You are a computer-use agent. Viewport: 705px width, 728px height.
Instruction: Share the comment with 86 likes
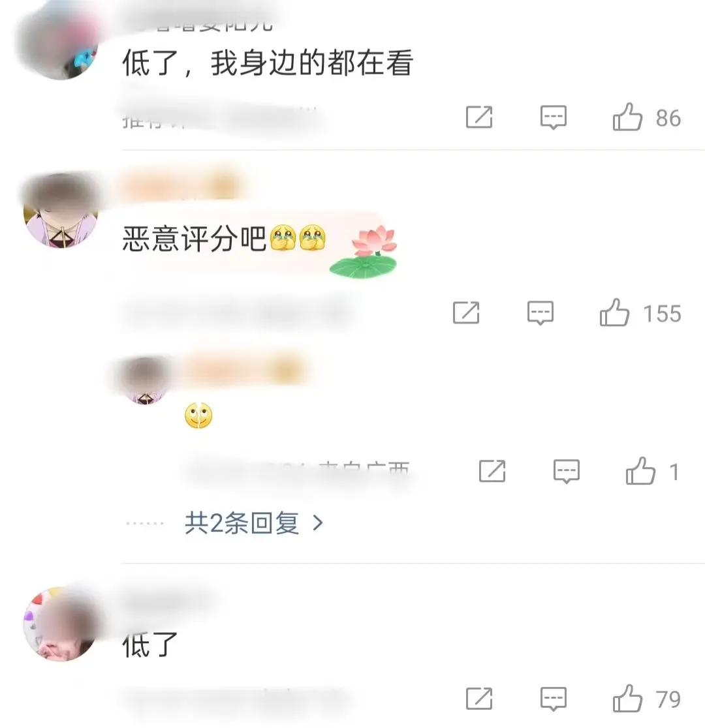[x=479, y=117]
